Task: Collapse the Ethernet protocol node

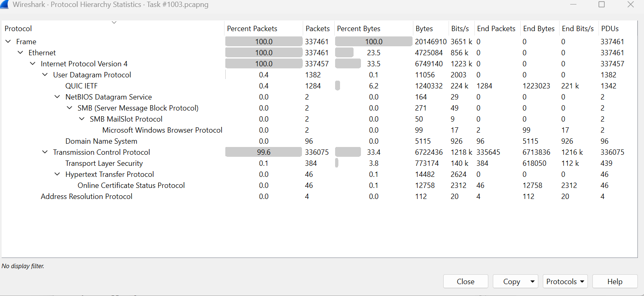Action: coord(20,52)
